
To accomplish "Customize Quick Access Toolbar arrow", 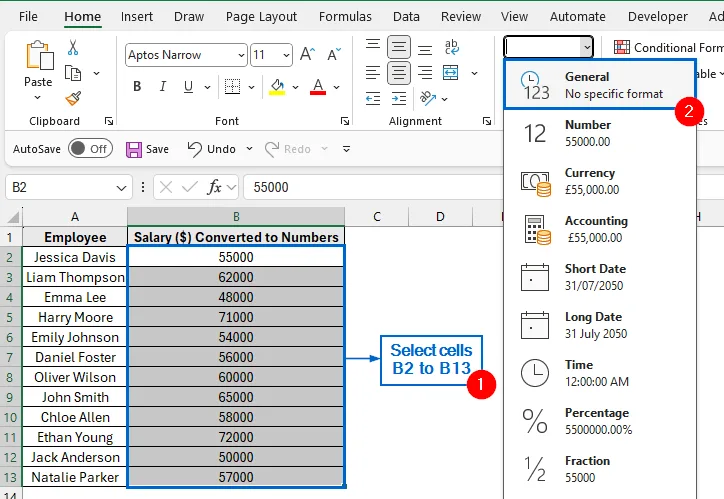I will (346, 149).
